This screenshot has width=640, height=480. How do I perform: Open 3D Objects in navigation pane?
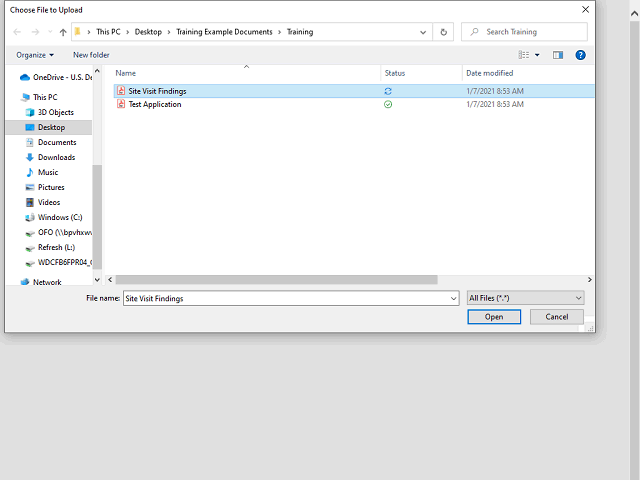tap(49, 112)
